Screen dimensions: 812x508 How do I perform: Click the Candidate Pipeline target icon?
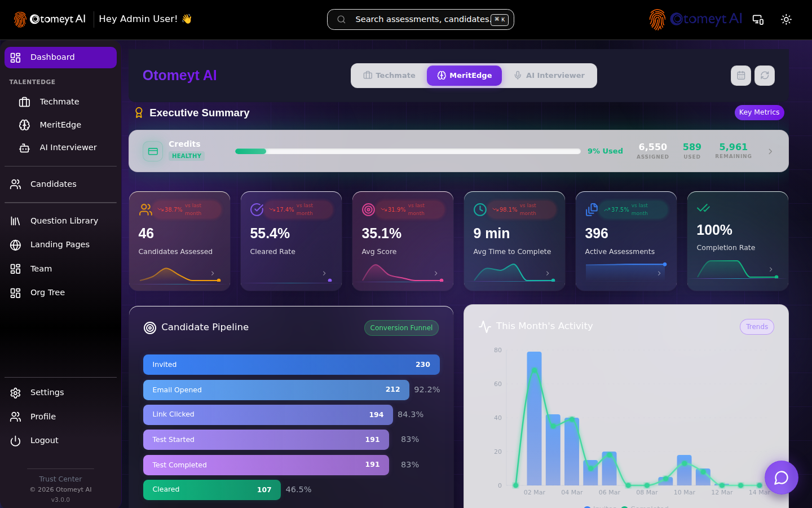tap(150, 328)
